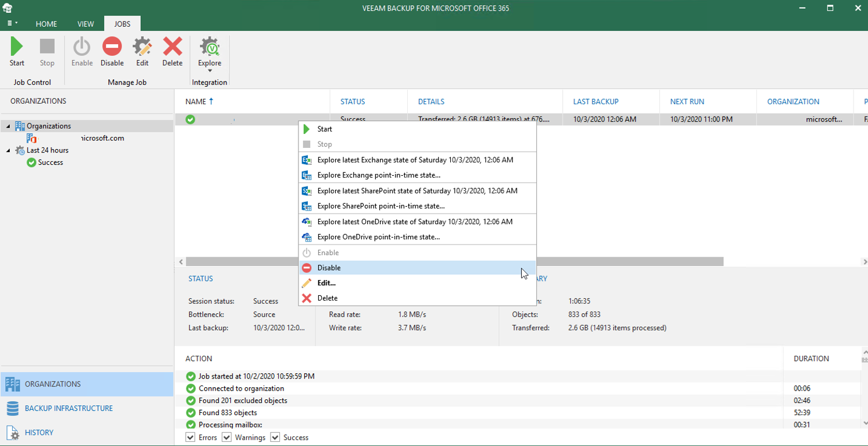Screen dimensions: 868x446
Task: Click the green success icon in job row
Action: click(x=190, y=119)
